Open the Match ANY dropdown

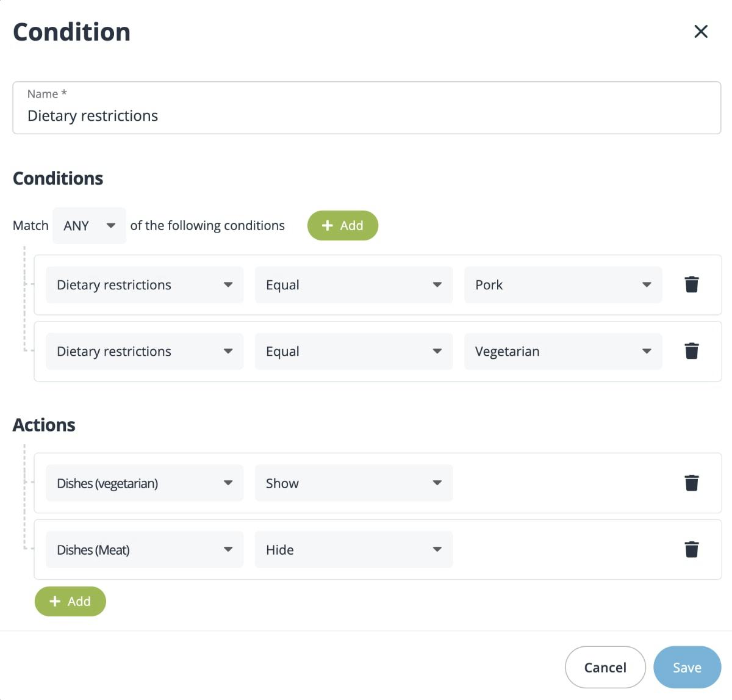tap(89, 226)
